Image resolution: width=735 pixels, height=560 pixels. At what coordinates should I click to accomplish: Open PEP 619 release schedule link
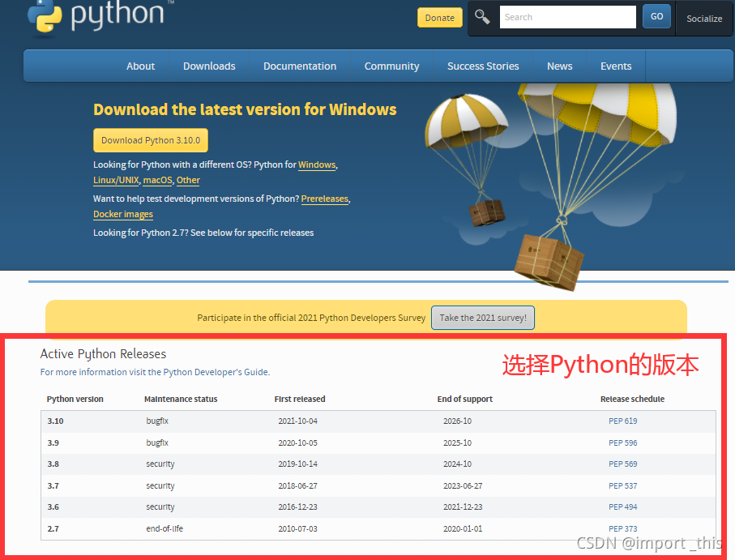click(622, 421)
